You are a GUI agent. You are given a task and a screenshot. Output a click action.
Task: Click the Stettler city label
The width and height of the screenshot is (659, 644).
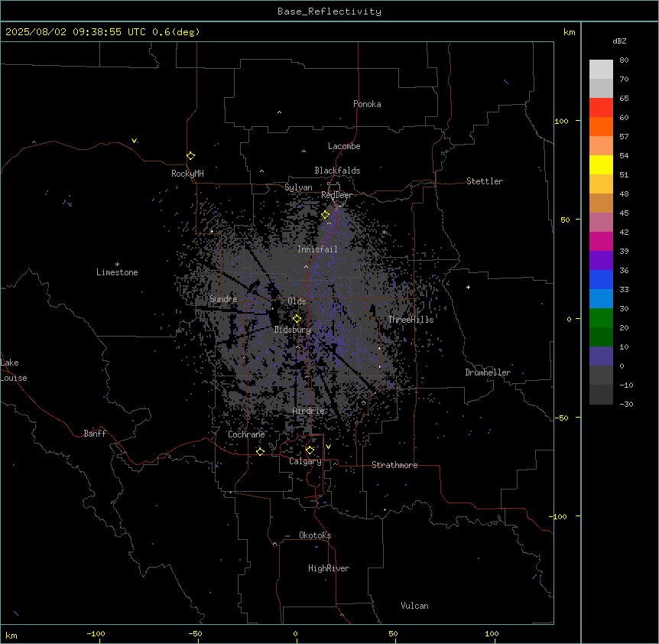coord(485,181)
